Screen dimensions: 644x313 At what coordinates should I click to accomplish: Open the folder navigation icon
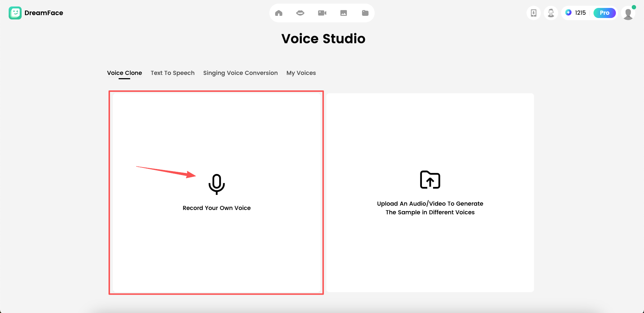tap(365, 13)
